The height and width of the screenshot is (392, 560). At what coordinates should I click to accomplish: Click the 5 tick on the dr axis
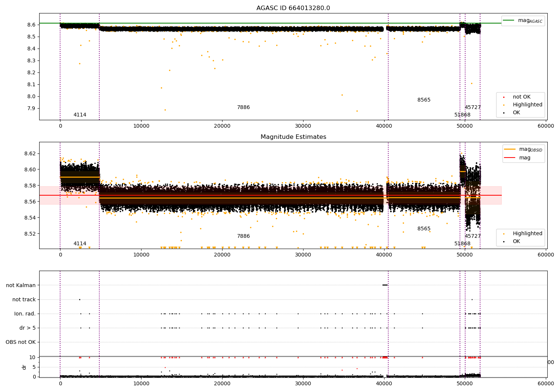(x=34, y=367)
